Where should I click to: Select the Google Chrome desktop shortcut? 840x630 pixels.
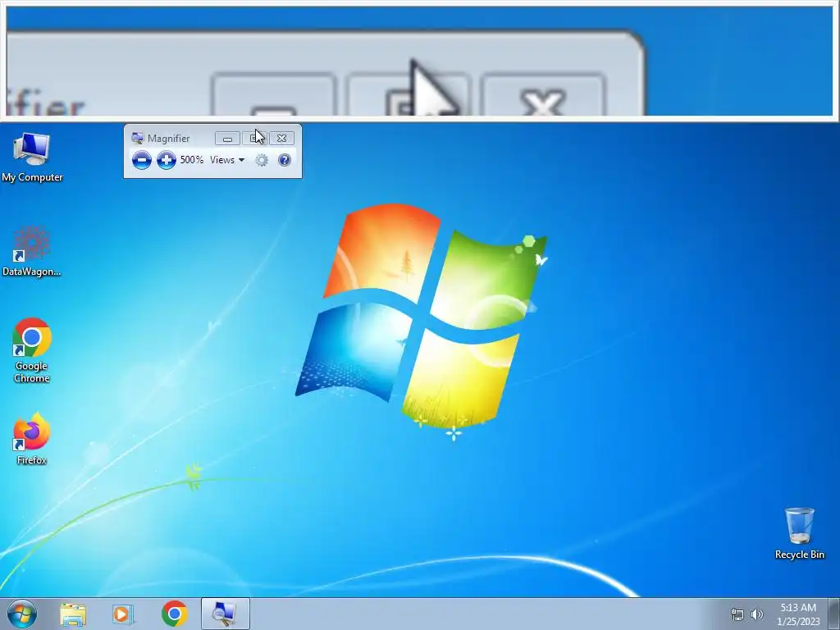coord(32,350)
